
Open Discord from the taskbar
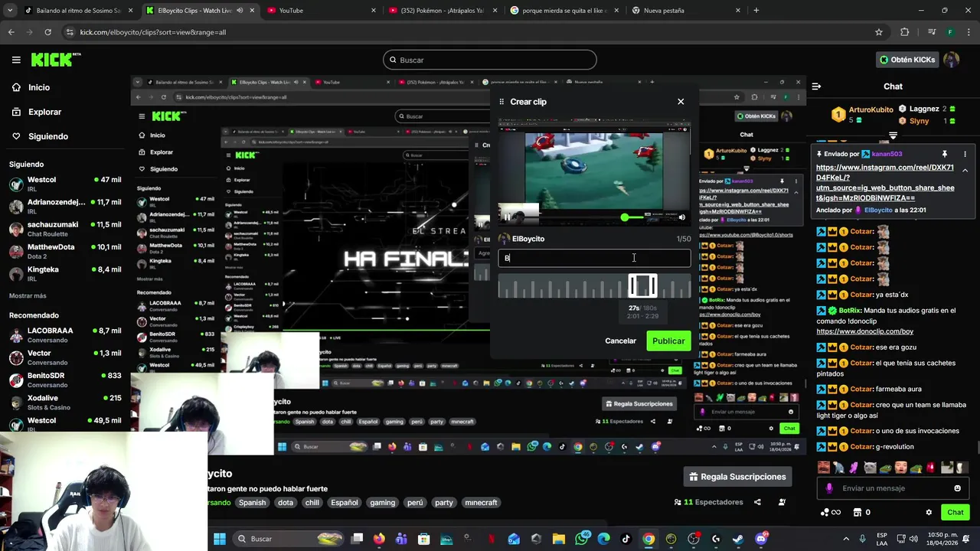tap(760, 539)
